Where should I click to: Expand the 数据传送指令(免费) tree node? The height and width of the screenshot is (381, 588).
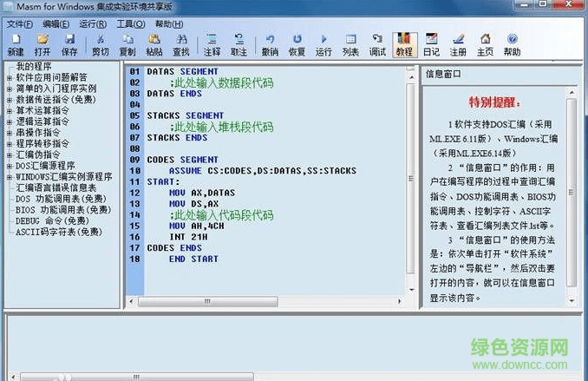pos(10,100)
